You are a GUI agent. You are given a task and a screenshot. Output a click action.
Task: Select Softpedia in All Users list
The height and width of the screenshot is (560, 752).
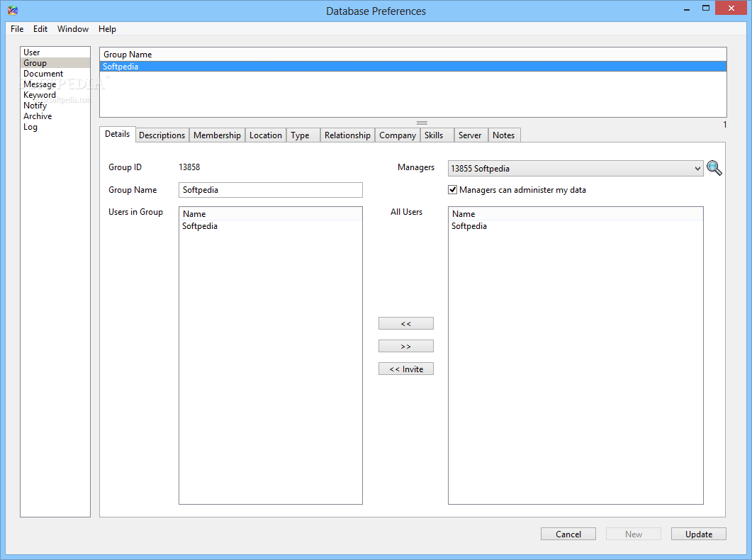click(x=576, y=226)
